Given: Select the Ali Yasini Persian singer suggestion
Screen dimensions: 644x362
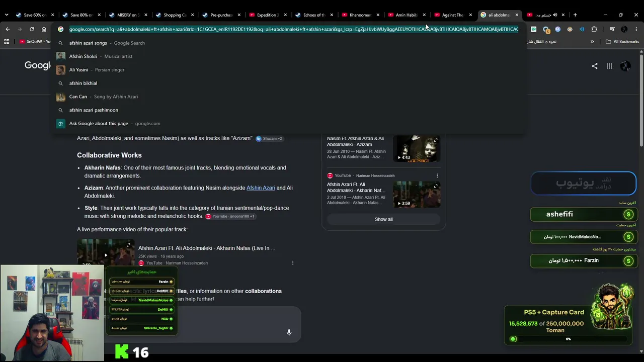Looking at the screenshot, I should tap(289, 70).
